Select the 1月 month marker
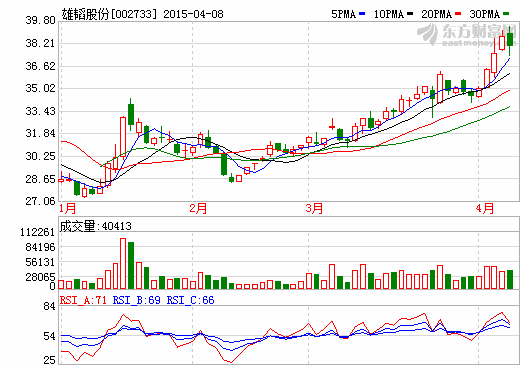Viewport: 520px width, 365px height. (68, 209)
